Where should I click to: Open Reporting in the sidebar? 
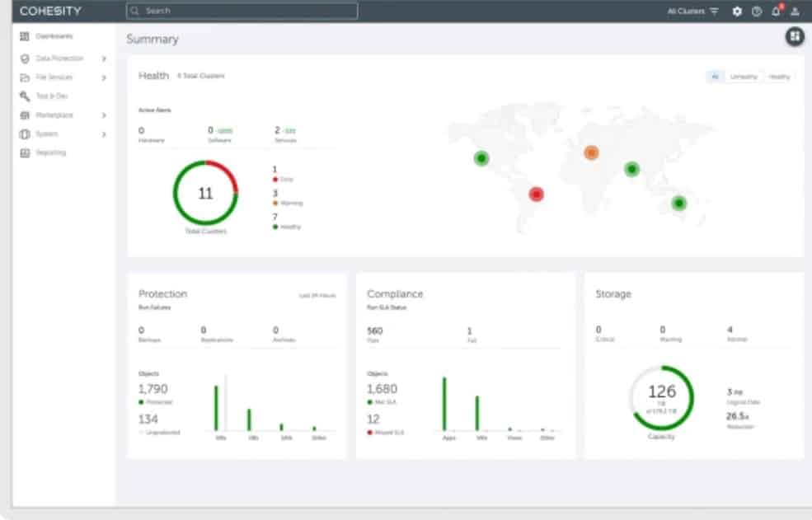[51, 152]
